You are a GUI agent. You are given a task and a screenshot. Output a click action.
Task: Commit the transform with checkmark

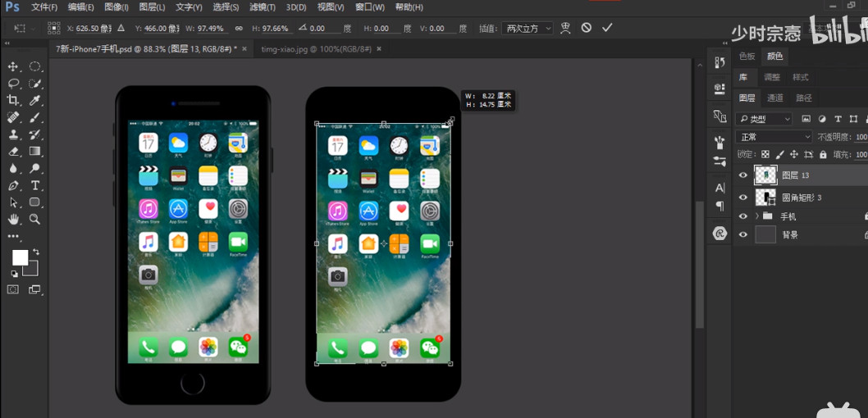coord(607,28)
